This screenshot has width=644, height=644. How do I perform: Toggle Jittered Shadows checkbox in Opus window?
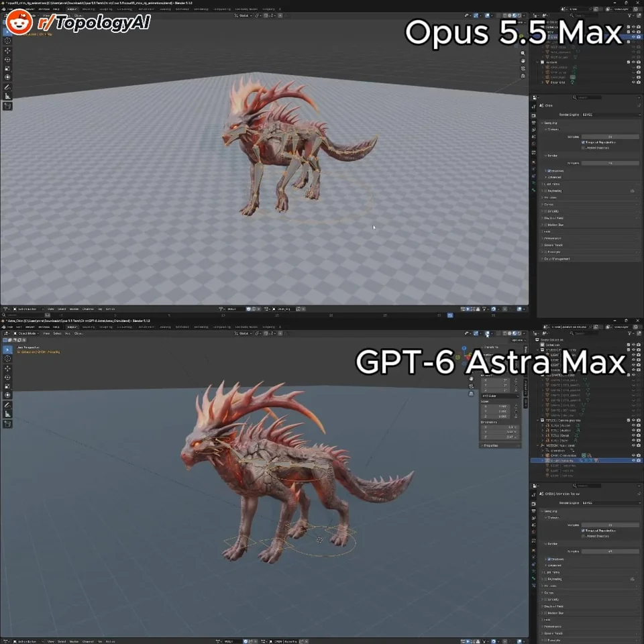pyautogui.click(x=583, y=148)
